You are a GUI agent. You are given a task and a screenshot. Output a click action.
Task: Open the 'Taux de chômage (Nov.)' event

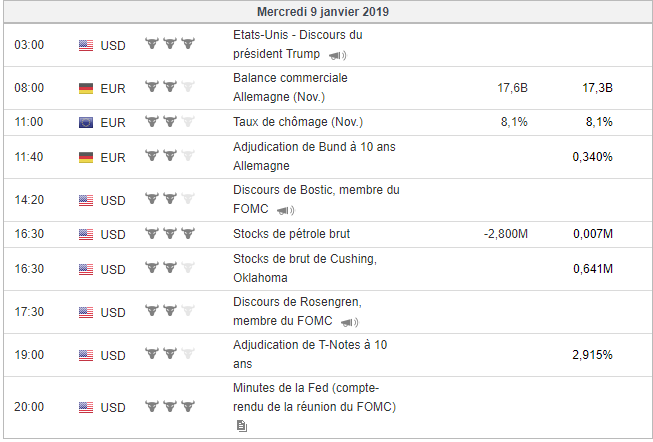(x=296, y=122)
